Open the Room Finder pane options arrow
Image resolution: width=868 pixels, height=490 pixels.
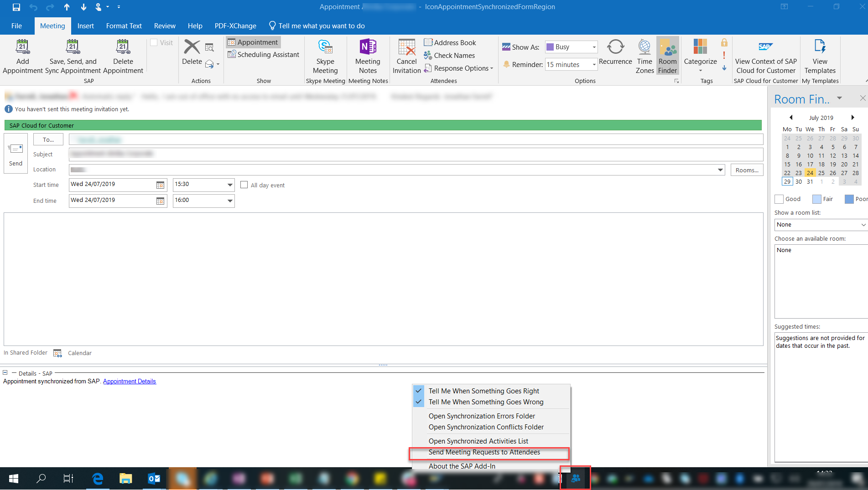coord(839,98)
